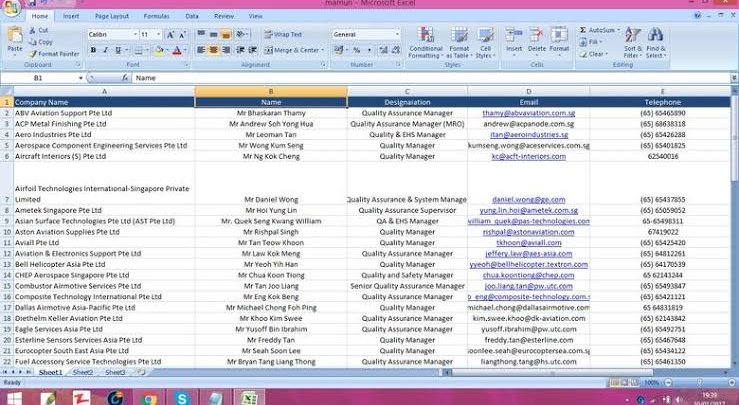Click the Merge & Center button
This screenshot has width=739, height=405.
292,50
